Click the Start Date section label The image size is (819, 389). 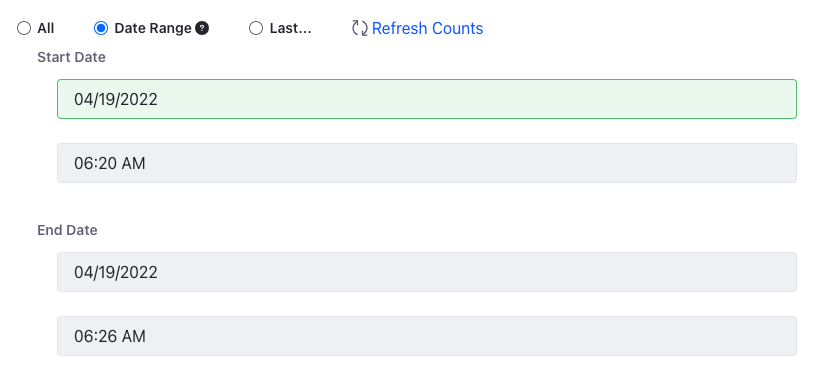click(71, 57)
